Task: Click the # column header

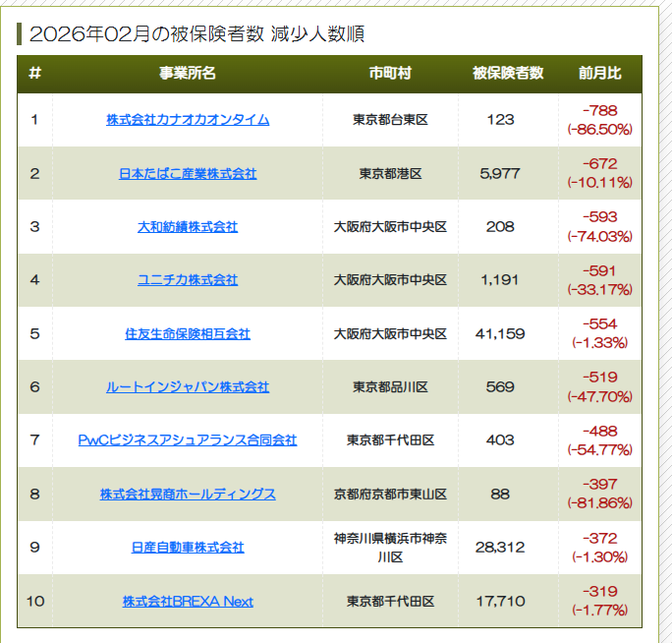Action: coord(34,74)
